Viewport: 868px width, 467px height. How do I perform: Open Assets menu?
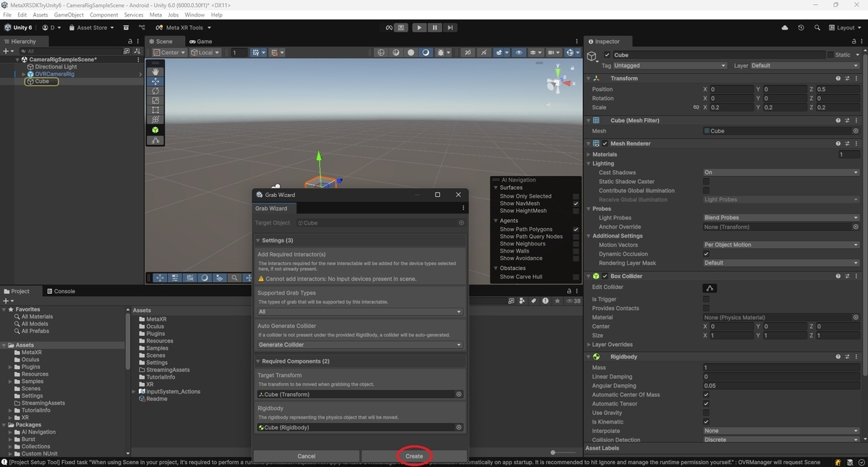tap(41, 14)
